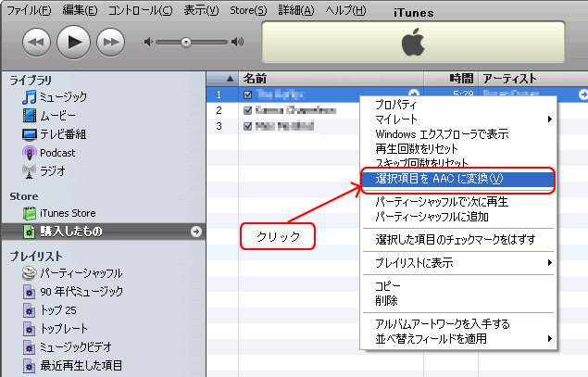Screen dimensions: 588x377
Task: Choose パーティーシャッフルに追加
Action: click(x=458, y=217)
